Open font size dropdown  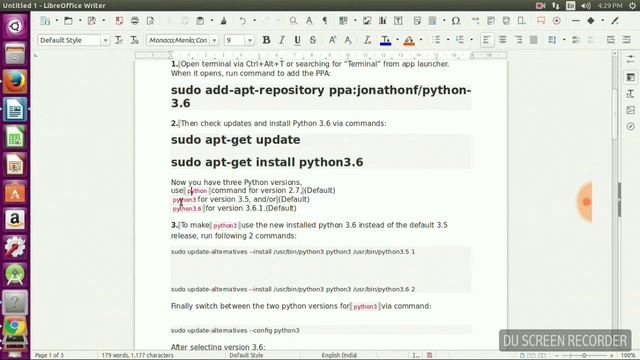[x=250, y=40]
